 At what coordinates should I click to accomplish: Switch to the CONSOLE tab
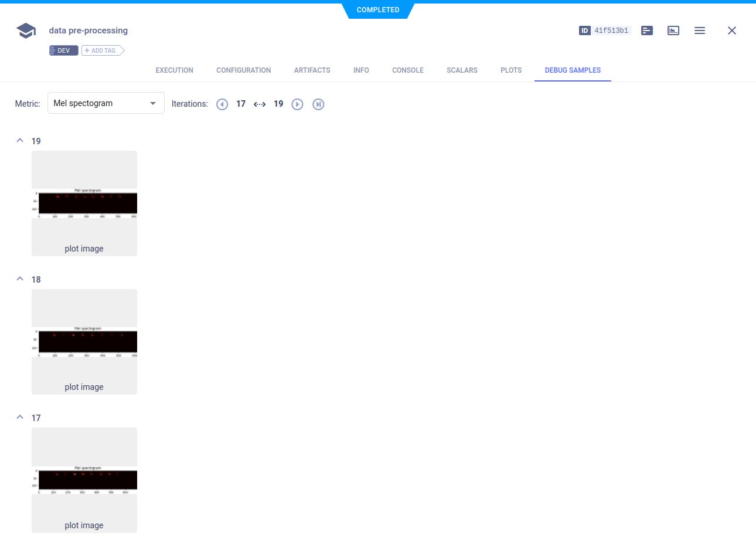(x=408, y=70)
